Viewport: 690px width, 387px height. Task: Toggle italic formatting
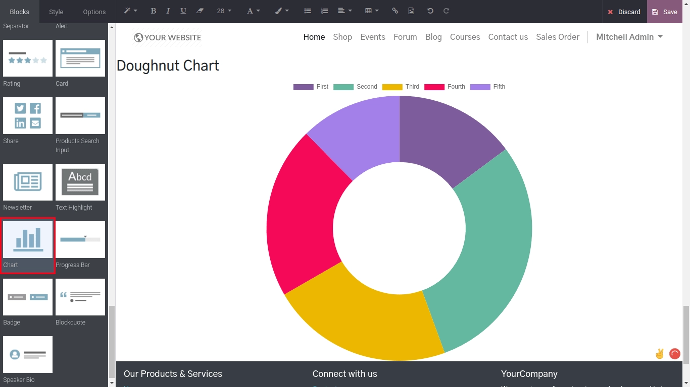[168, 11]
